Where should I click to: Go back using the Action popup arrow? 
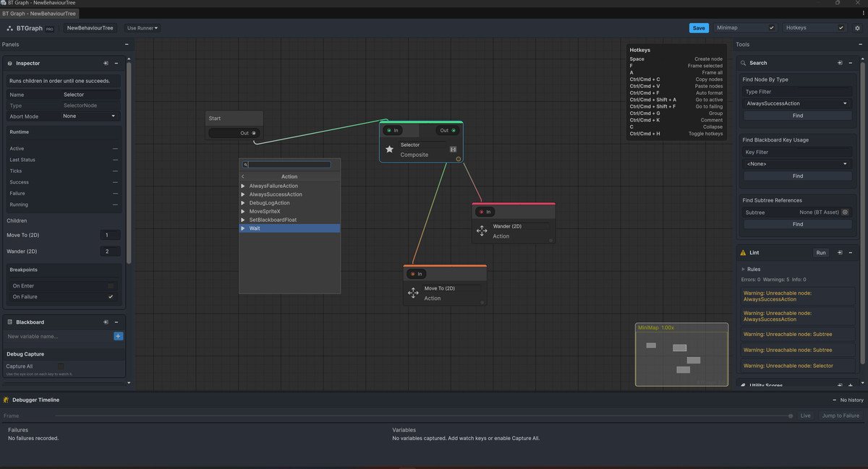pyautogui.click(x=243, y=176)
